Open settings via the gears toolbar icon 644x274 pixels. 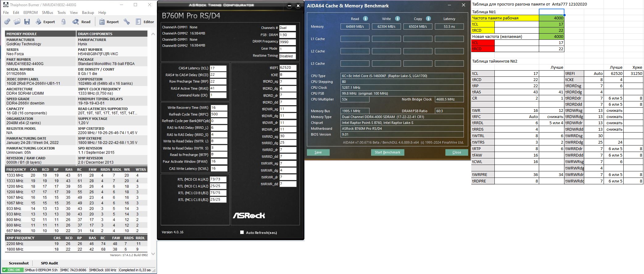click(7, 22)
